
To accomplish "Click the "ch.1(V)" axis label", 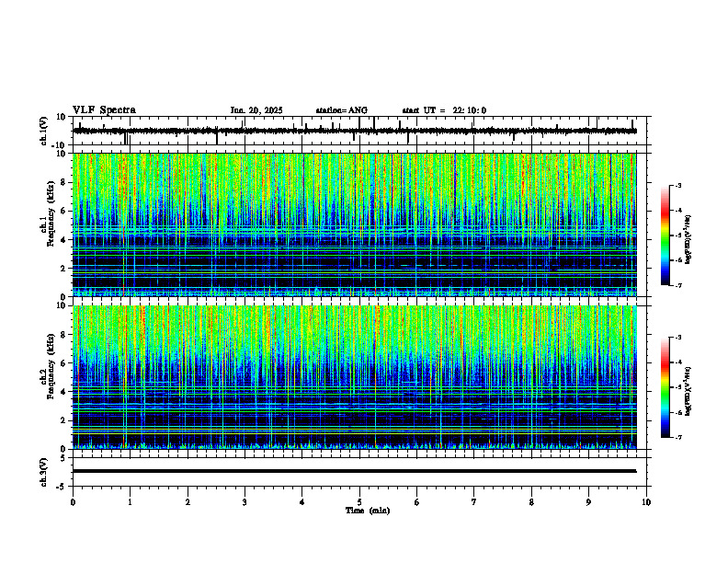I will (43, 131).
